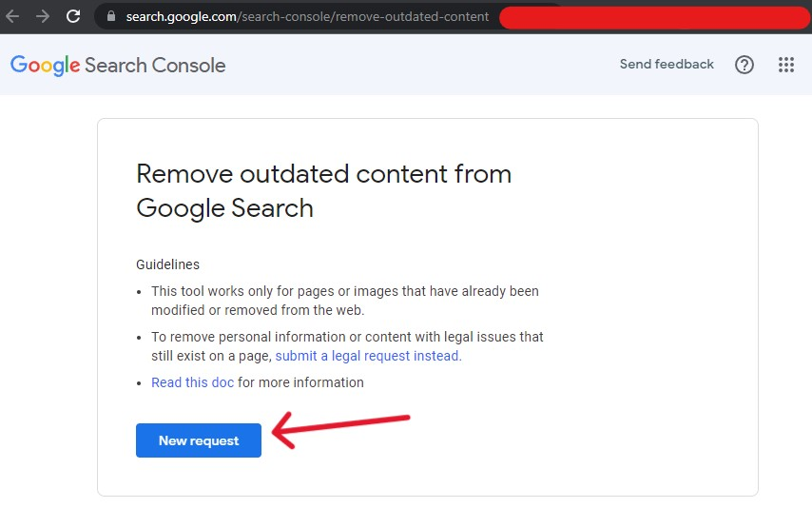Click the New request button
Screen dimensions: 812x508
199,440
